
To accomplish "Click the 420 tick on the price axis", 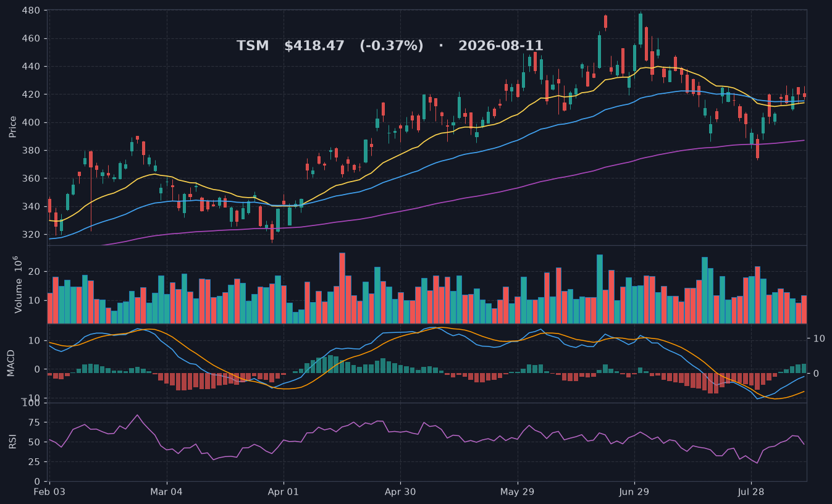I will pos(32,94).
